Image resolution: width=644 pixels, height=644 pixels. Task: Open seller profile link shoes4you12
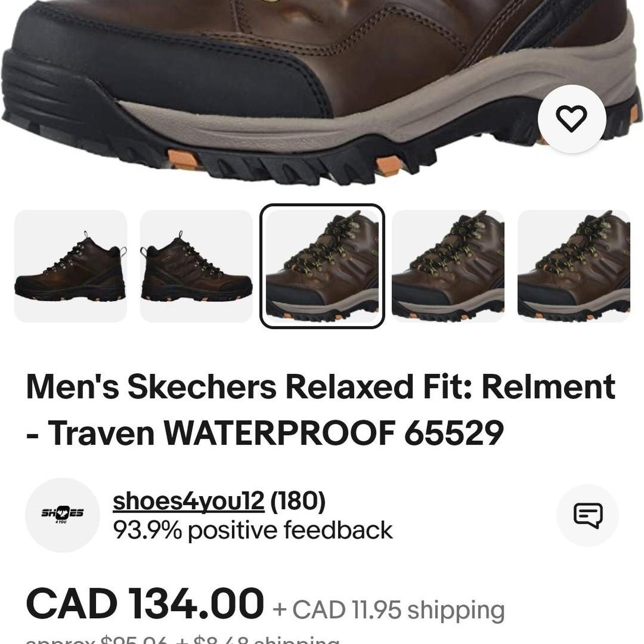[x=188, y=501]
